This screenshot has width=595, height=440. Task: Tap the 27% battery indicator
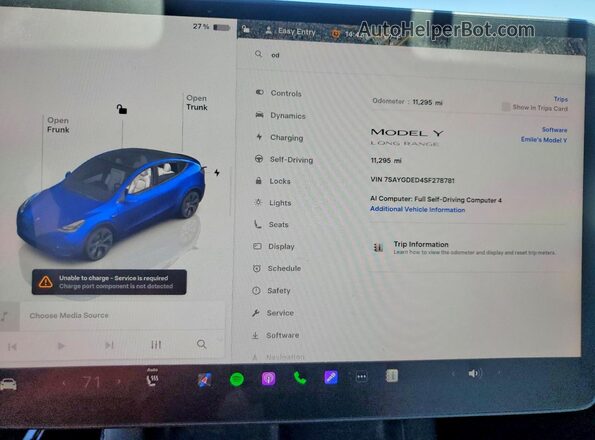(x=211, y=27)
